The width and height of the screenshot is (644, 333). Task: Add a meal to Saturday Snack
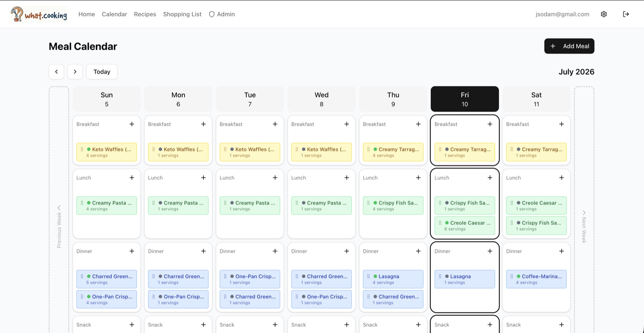click(x=561, y=325)
